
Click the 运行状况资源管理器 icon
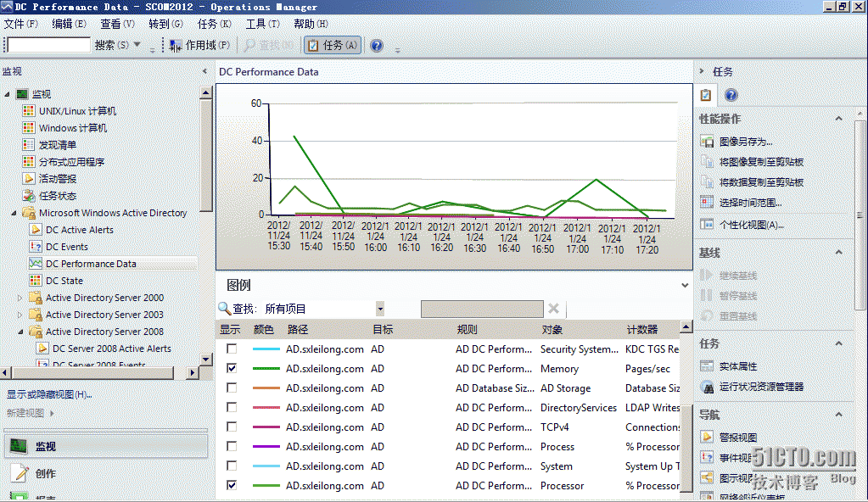tap(707, 387)
